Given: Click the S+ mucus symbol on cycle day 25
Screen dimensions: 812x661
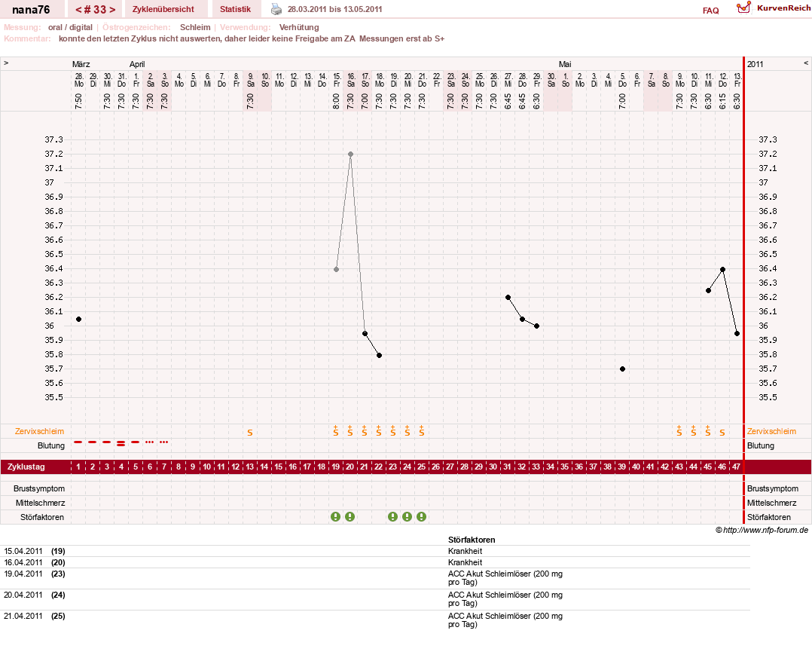Looking at the screenshot, I should (x=422, y=431).
